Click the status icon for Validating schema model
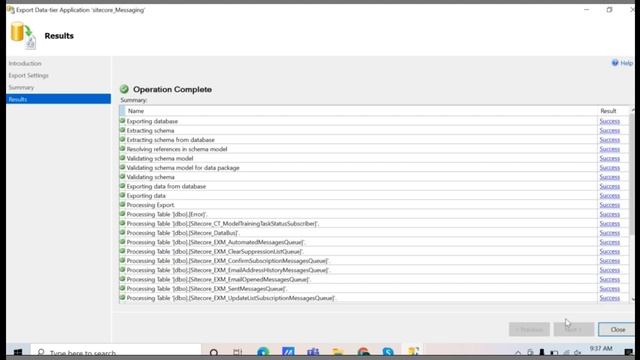 click(122, 158)
